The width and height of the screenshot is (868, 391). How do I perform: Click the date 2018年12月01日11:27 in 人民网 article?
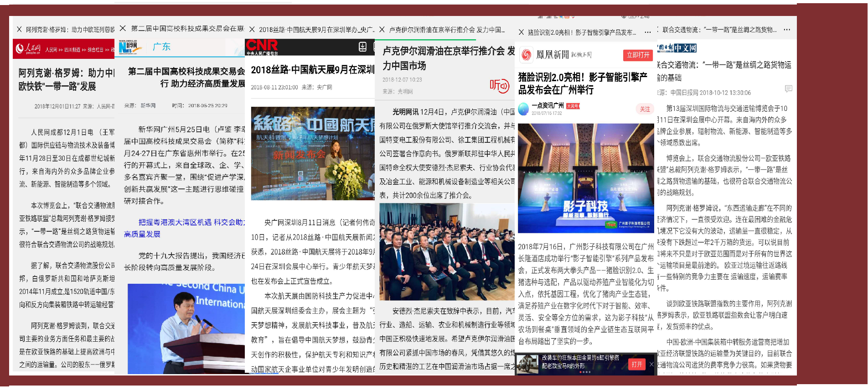click(57, 106)
